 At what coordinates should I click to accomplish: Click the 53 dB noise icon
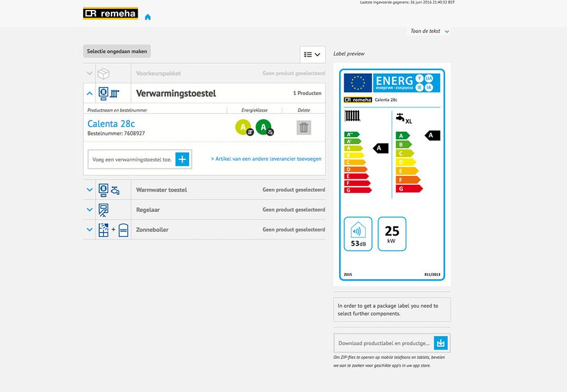point(358,234)
